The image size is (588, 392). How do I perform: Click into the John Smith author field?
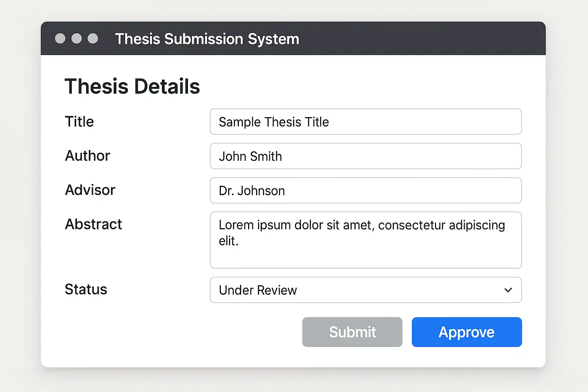[365, 156]
